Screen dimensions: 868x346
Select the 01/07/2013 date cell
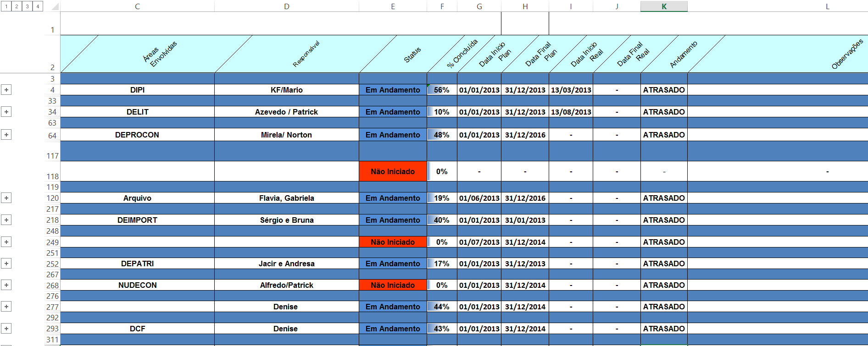point(479,242)
